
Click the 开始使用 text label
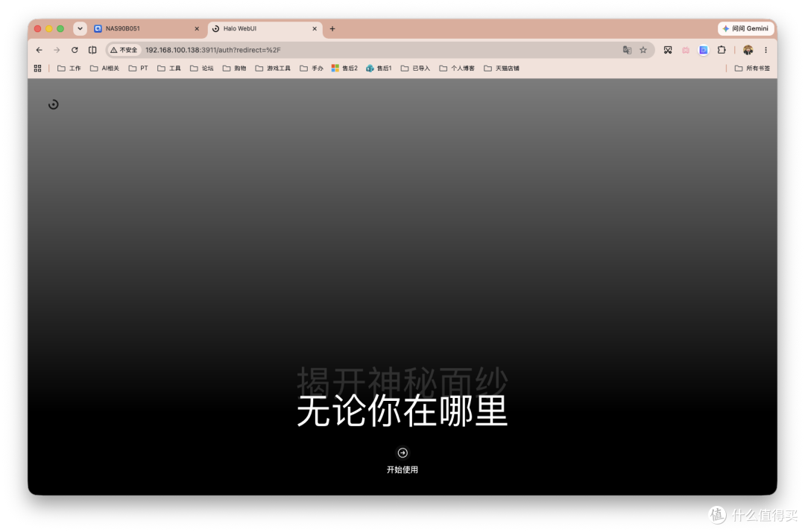402,469
